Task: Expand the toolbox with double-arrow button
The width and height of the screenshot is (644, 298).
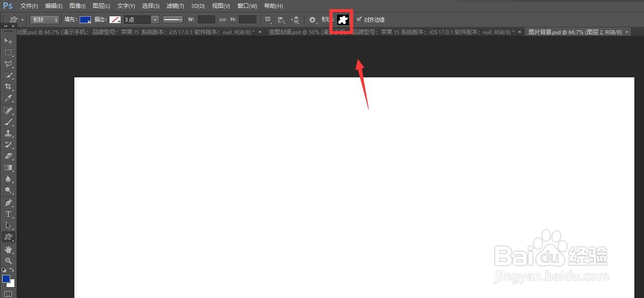Action: 6,26
